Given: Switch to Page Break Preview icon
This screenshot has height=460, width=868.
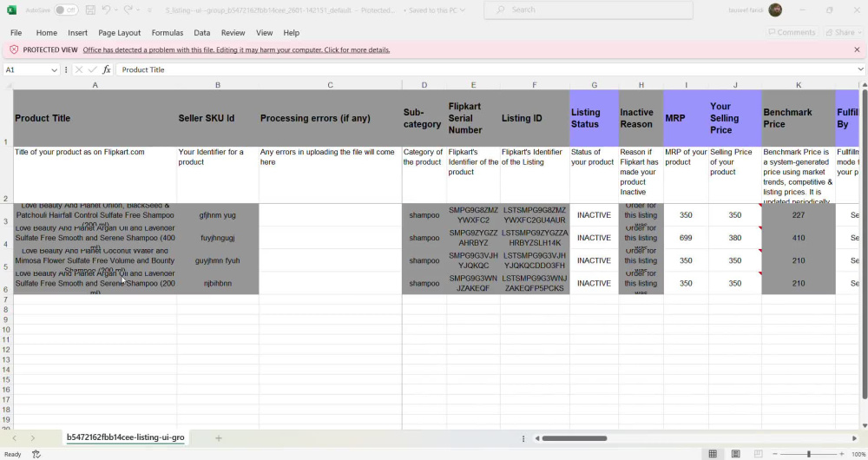Looking at the screenshot, I should [x=758, y=454].
